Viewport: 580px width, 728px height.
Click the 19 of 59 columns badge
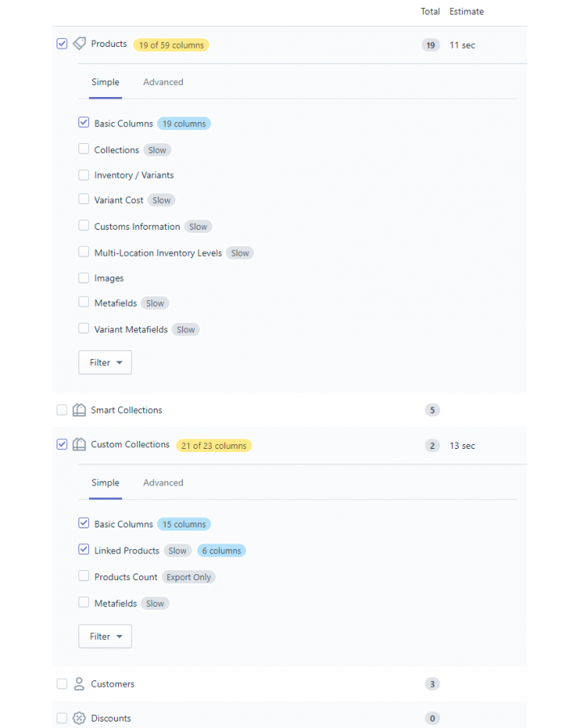tap(171, 45)
